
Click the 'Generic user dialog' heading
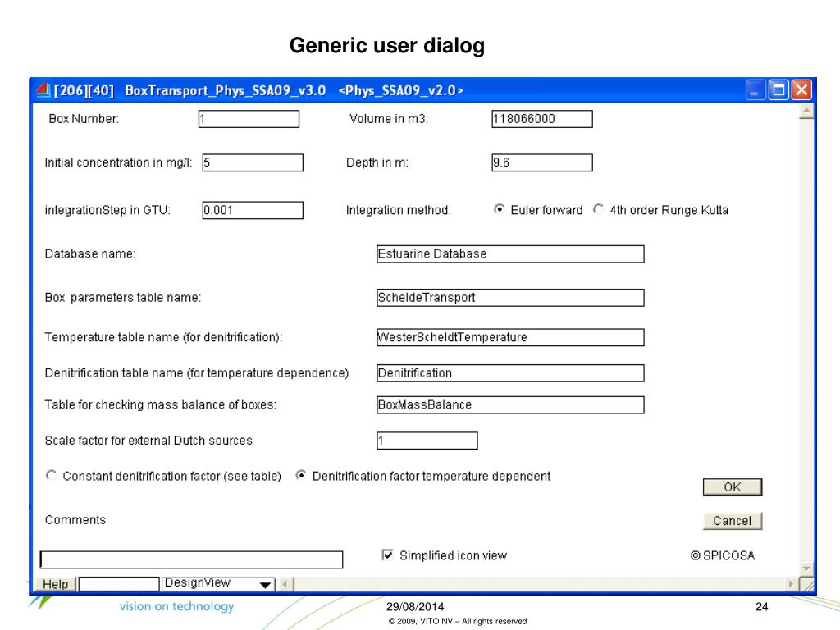click(x=387, y=46)
